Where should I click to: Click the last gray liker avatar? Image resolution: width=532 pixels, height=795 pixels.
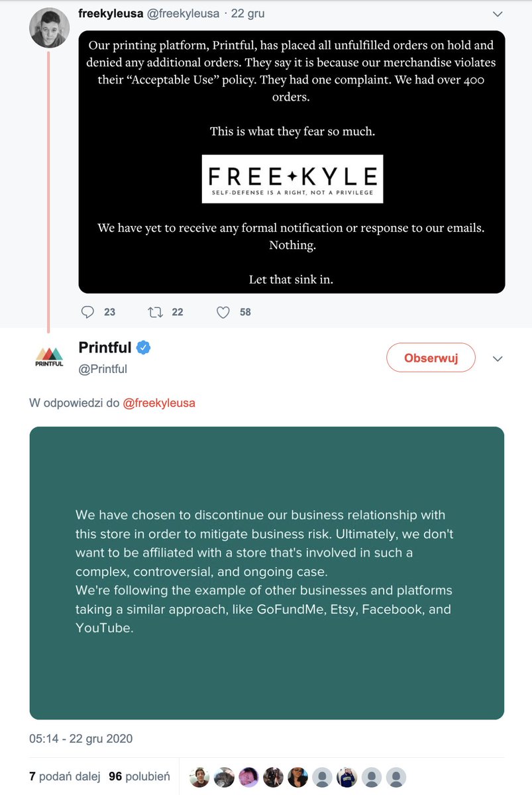coord(396,777)
